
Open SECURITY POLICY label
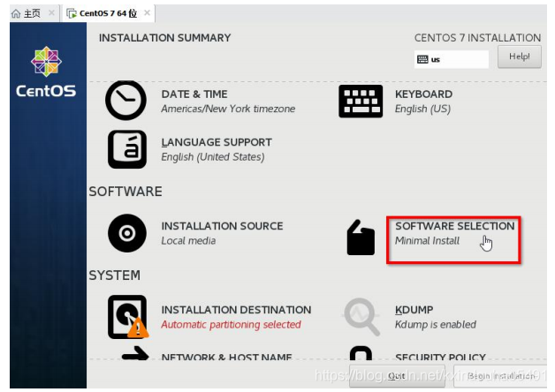click(x=441, y=357)
